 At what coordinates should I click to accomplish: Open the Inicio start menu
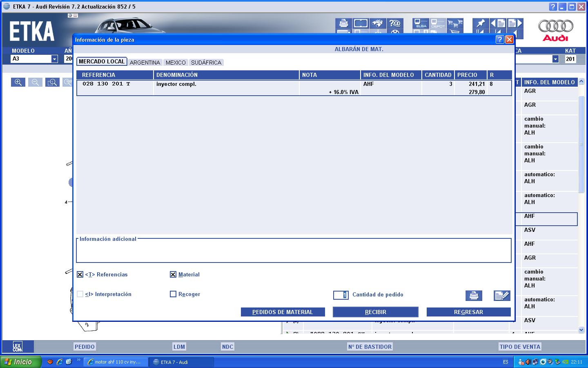click(20, 362)
